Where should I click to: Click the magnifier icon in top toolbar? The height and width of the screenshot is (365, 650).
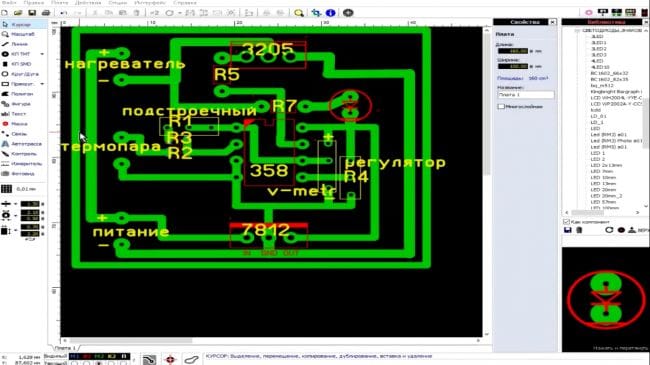point(298,13)
